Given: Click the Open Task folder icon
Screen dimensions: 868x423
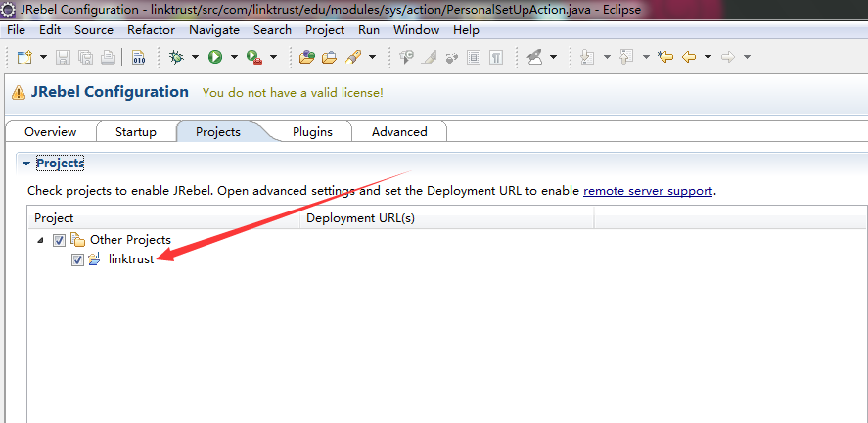Looking at the screenshot, I should click(x=330, y=57).
